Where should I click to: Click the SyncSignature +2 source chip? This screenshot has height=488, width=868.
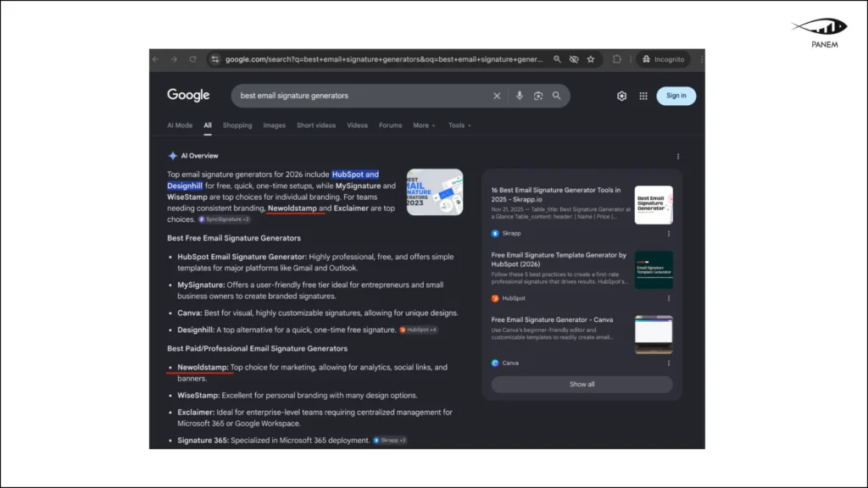[x=224, y=219]
